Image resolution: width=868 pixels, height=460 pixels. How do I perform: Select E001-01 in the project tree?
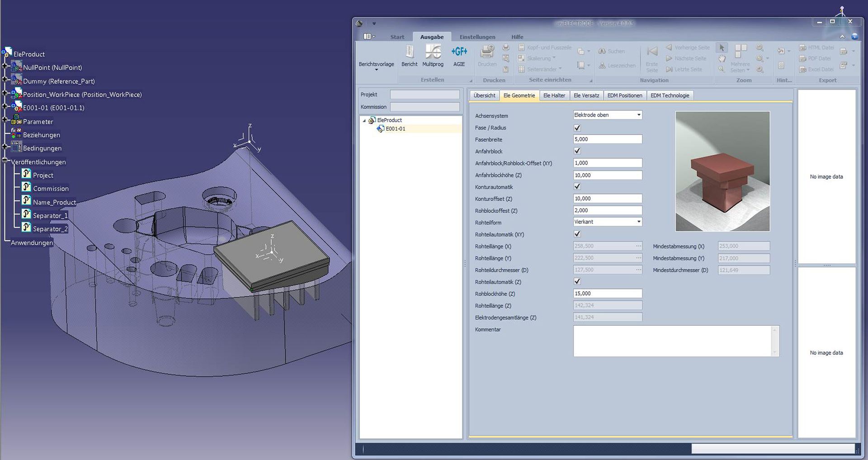395,129
